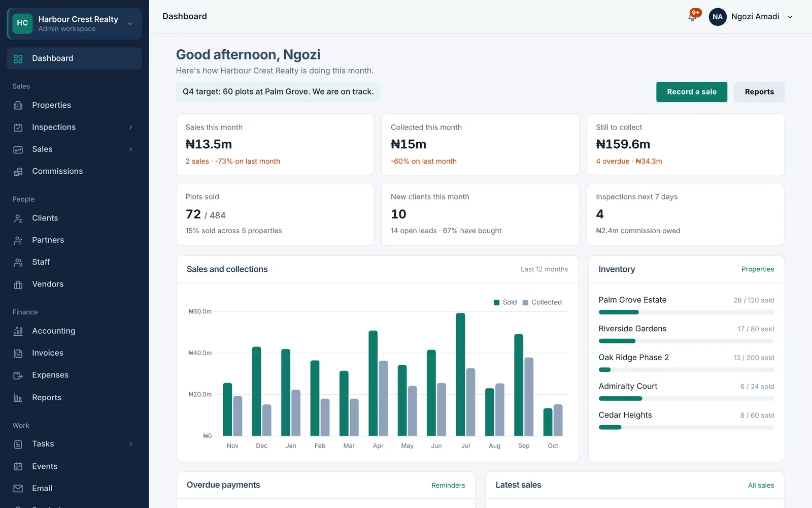The width and height of the screenshot is (812, 508).
Task: Click the Oak Ridge Phase 2 progress bar
Action: [x=686, y=370]
